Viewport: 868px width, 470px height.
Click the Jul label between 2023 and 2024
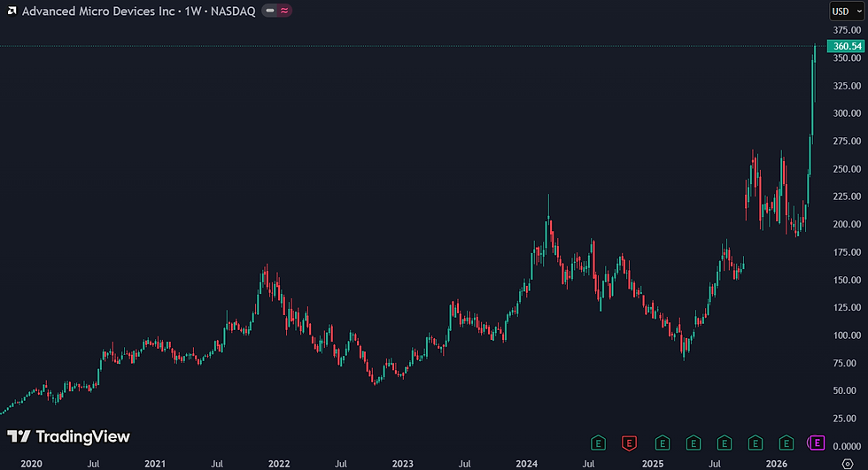[464, 464]
